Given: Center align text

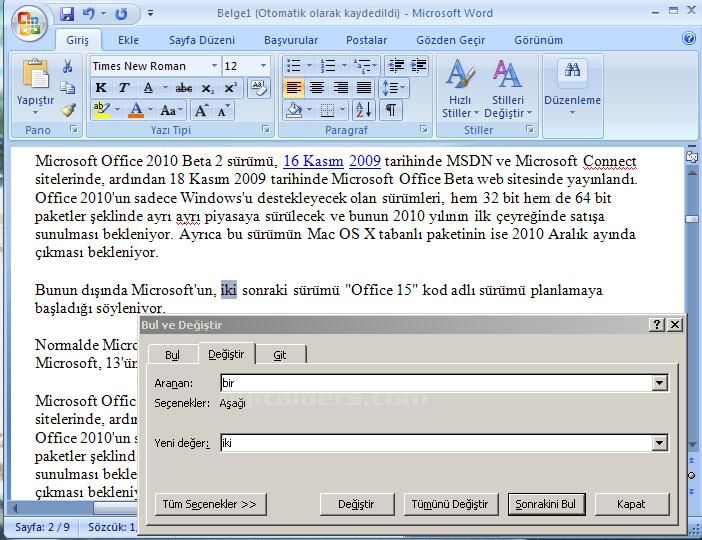Looking at the screenshot, I should coord(317,88).
